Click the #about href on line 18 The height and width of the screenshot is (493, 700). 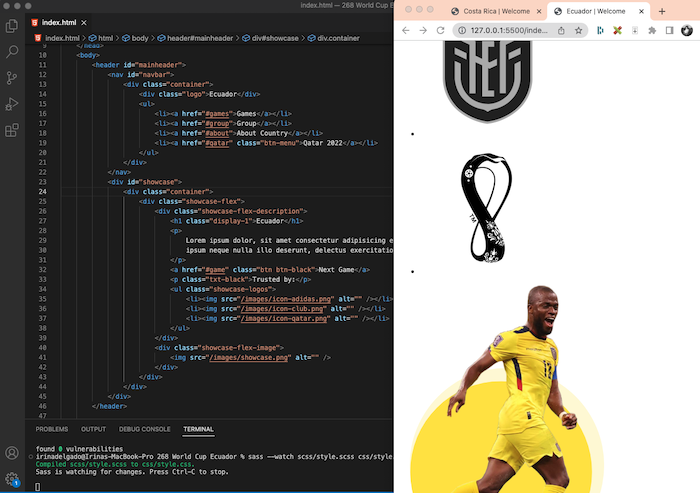pyautogui.click(x=217, y=134)
